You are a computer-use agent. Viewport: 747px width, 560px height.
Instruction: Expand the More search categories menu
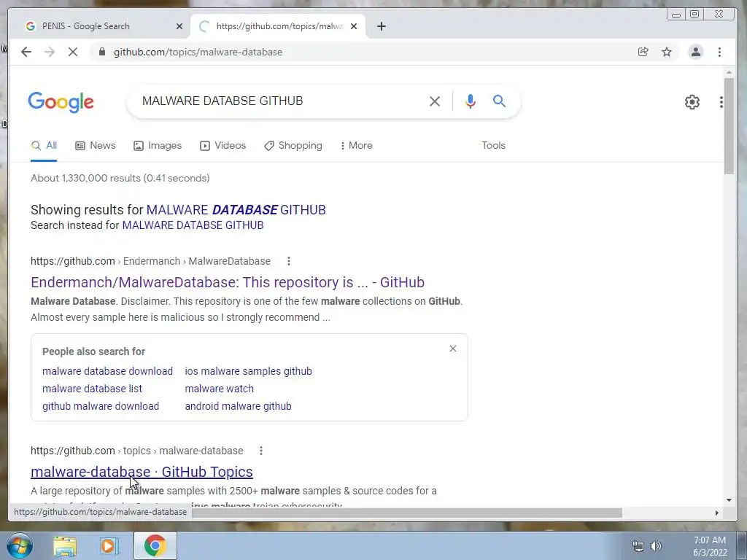(356, 146)
